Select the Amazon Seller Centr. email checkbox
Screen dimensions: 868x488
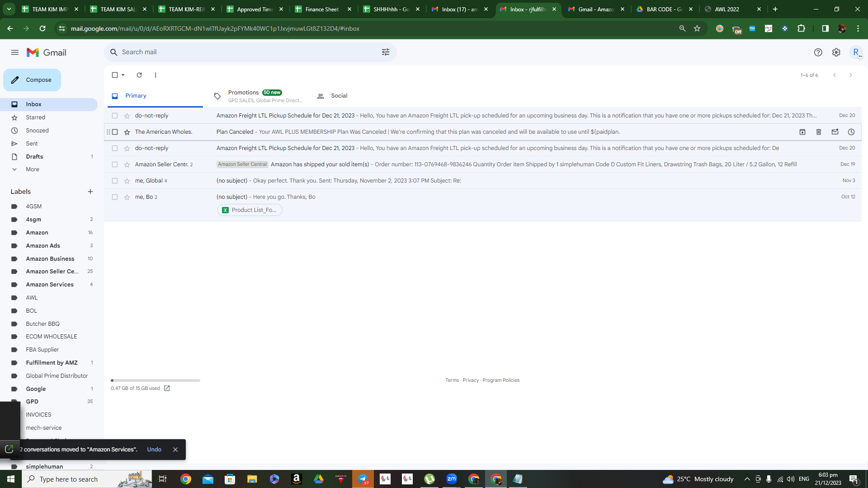(115, 164)
